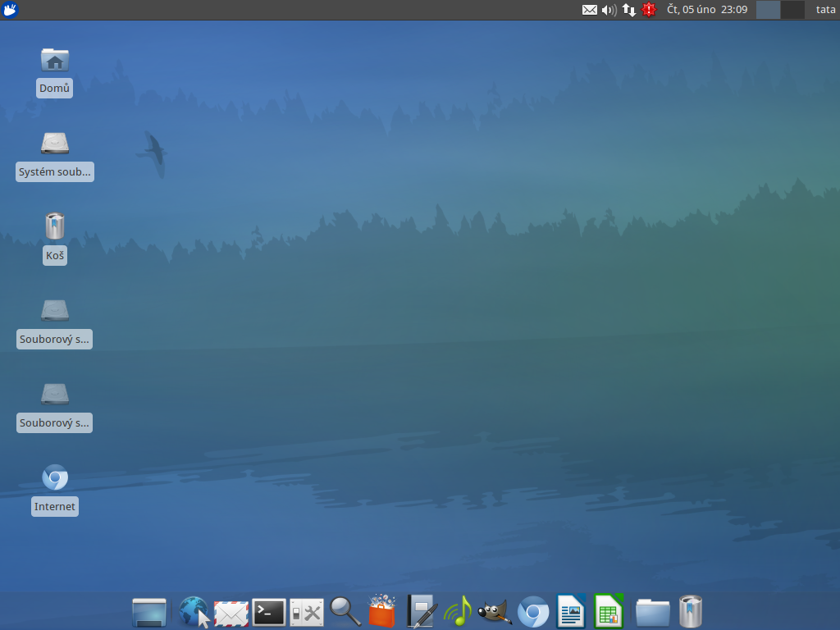Open the Software Center shopping bag

382,610
